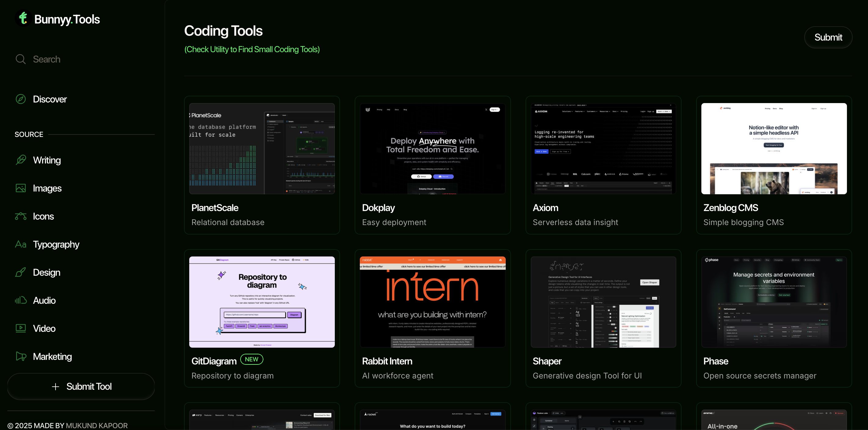Image resolution: width=868 pixels, height=430 pixels.
Task: Open the Zenblog CMS tool card
Action: (x=774, y=165)
